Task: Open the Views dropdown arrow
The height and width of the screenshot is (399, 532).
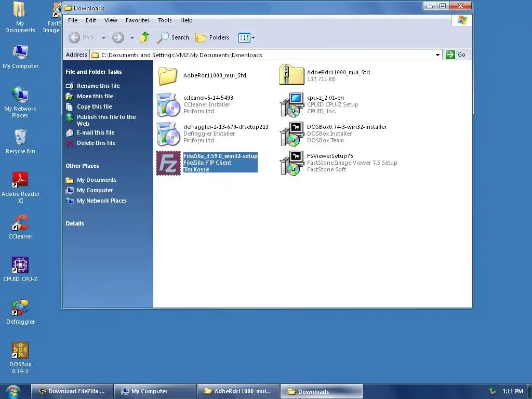Action: (x=254, y=37)
